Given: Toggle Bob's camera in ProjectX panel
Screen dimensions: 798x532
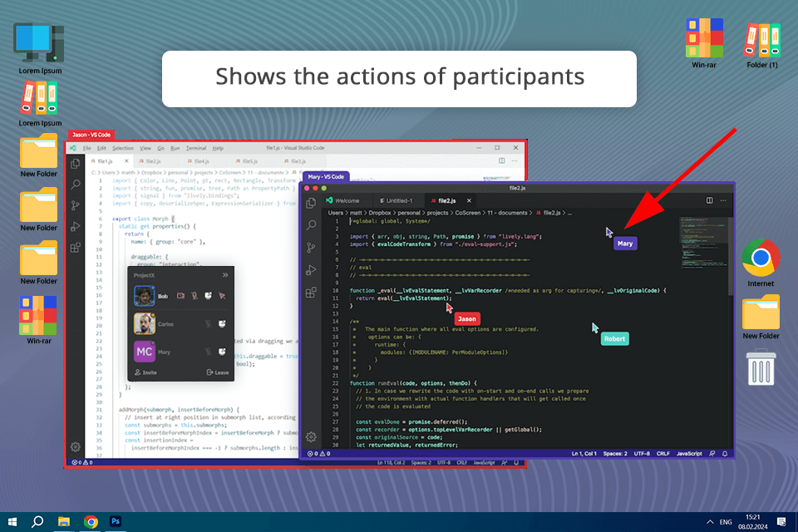Looking at the screenshot, I should click(x=180, y=296).
